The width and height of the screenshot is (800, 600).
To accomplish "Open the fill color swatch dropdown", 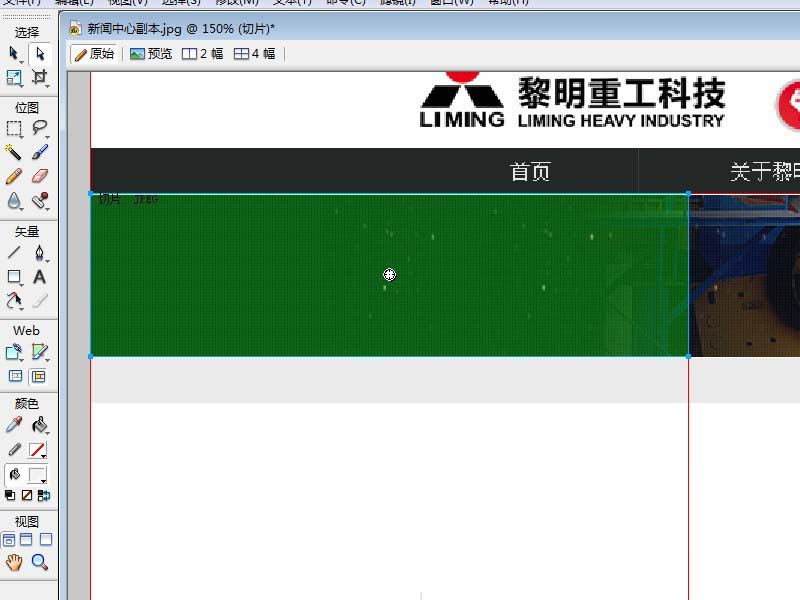I will 40,476.
